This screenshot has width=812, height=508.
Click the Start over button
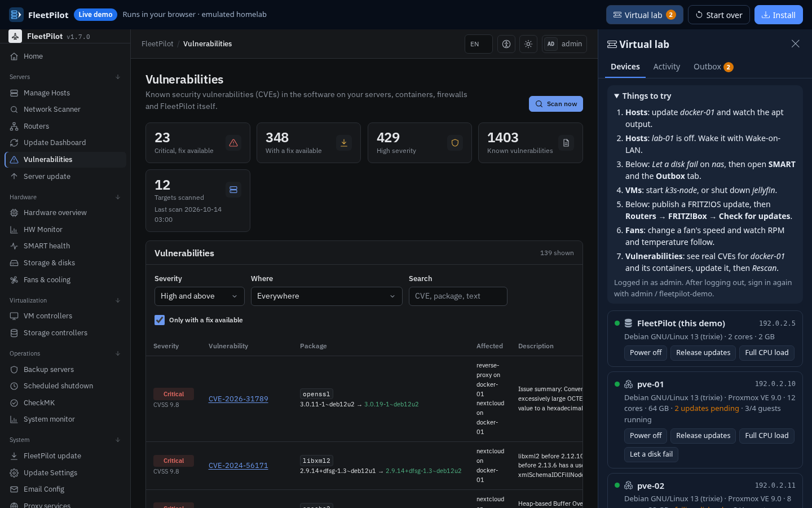point(719,15)
